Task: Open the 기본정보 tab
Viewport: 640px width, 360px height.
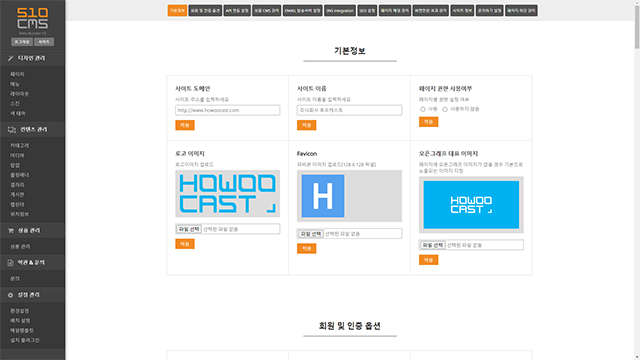Action: click(x=177, y=11)
